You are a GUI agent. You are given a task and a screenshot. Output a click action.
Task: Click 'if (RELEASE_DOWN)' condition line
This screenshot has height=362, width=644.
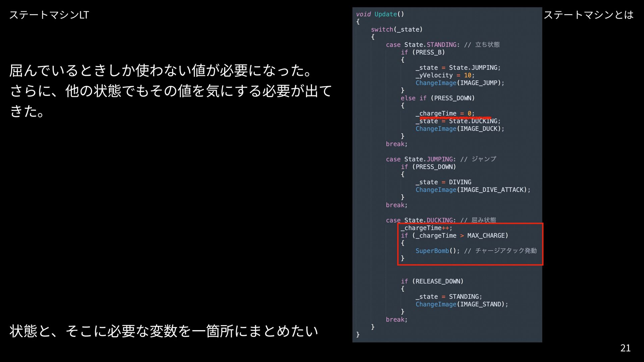(432, 281)
